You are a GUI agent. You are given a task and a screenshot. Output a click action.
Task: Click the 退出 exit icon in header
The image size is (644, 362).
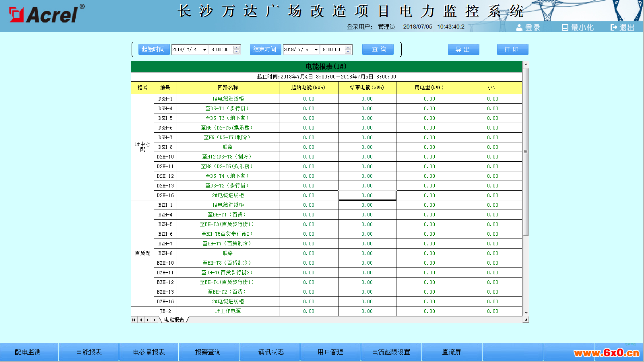[614, 27]
